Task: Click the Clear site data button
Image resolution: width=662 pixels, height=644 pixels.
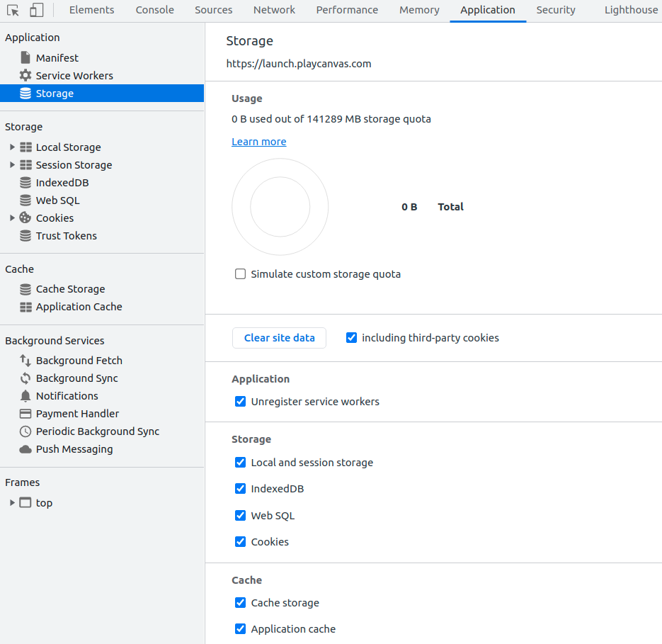Action: 279,338
